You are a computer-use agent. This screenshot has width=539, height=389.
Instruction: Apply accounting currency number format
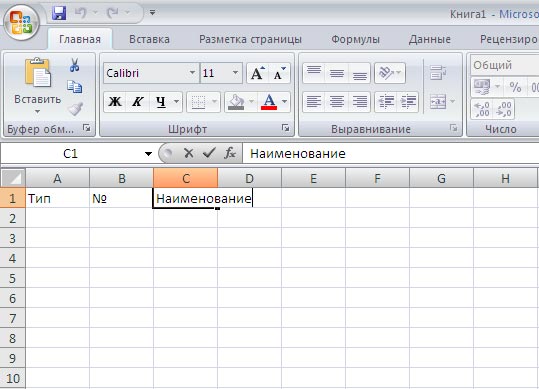click(482, 87)
